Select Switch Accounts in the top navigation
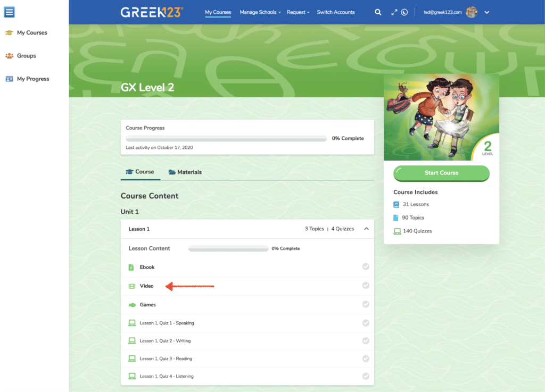545x392 pixels. coord(336,12)
